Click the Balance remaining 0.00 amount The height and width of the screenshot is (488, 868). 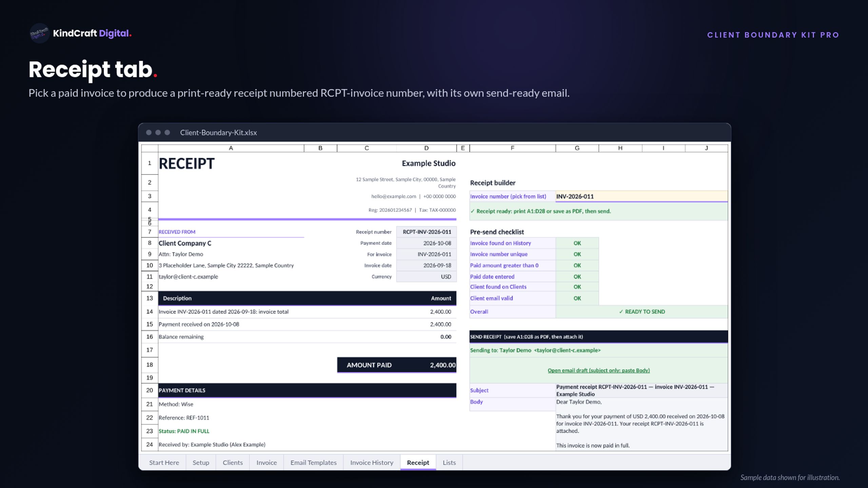(446, 337)
